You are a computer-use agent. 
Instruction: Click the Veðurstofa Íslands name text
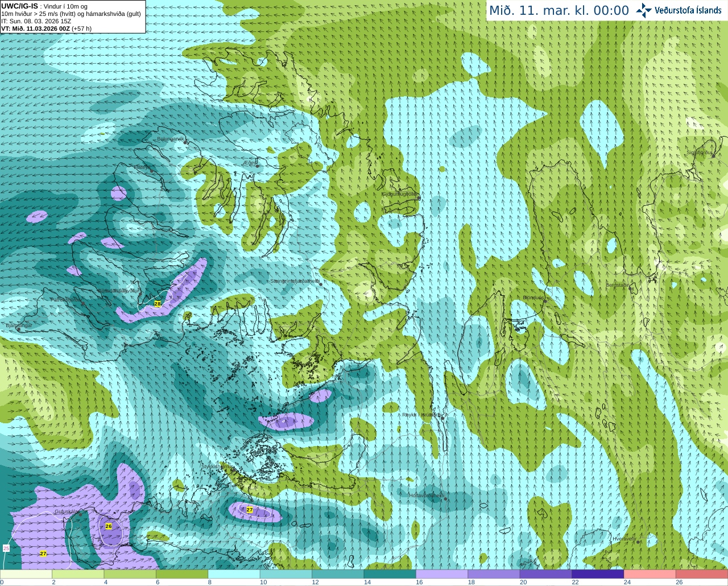point(688,10)
